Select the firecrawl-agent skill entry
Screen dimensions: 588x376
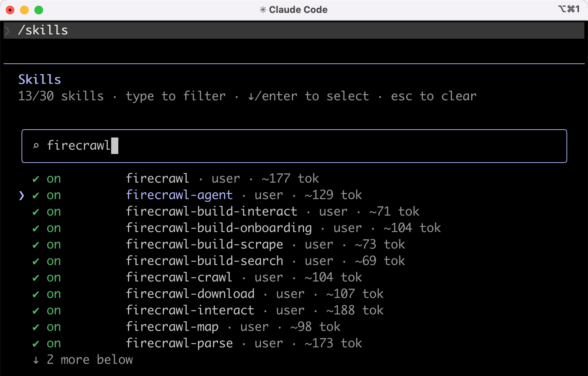tap(179, 195)
